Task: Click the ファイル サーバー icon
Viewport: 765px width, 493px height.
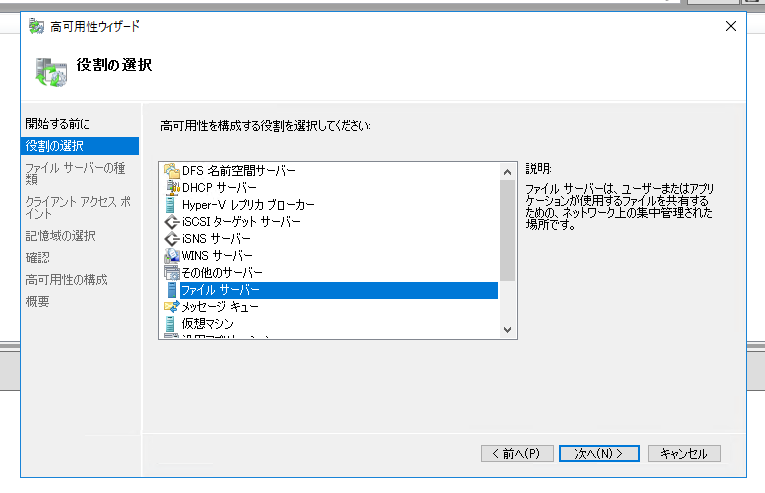Action: point(171,290)
